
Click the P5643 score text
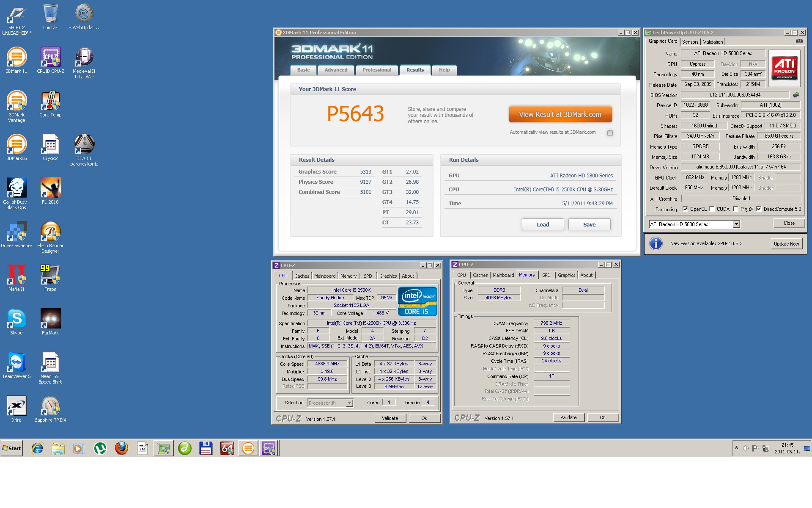(x=355, y=114)
